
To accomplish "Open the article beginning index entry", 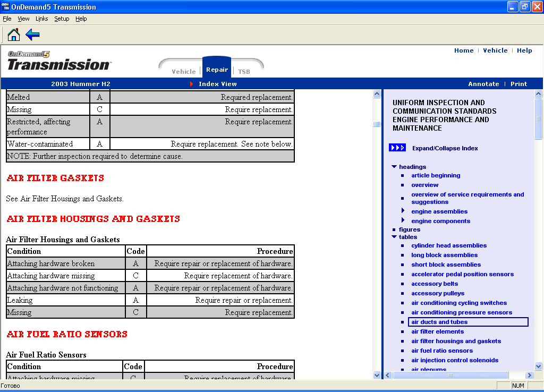I will pos(436,175).
